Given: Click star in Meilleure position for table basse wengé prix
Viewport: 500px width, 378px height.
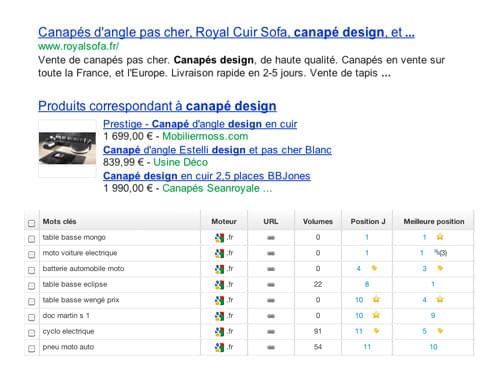Looking at the screenshot, I should pos(440,300).
